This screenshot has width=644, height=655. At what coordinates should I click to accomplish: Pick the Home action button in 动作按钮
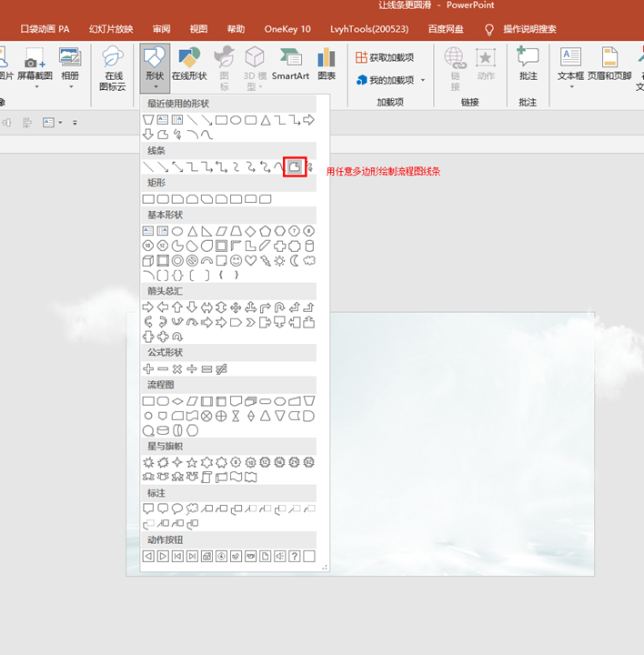(206, 556)
